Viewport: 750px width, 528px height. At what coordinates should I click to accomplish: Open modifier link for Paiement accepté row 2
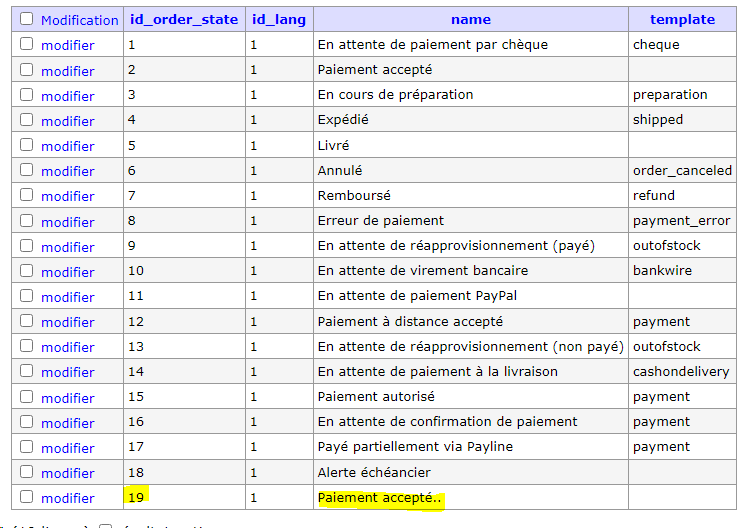click(x=67, y=71)
